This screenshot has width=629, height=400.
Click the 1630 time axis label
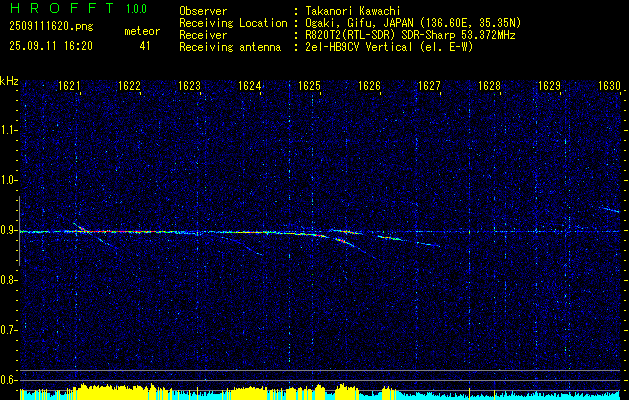(609, 85)
